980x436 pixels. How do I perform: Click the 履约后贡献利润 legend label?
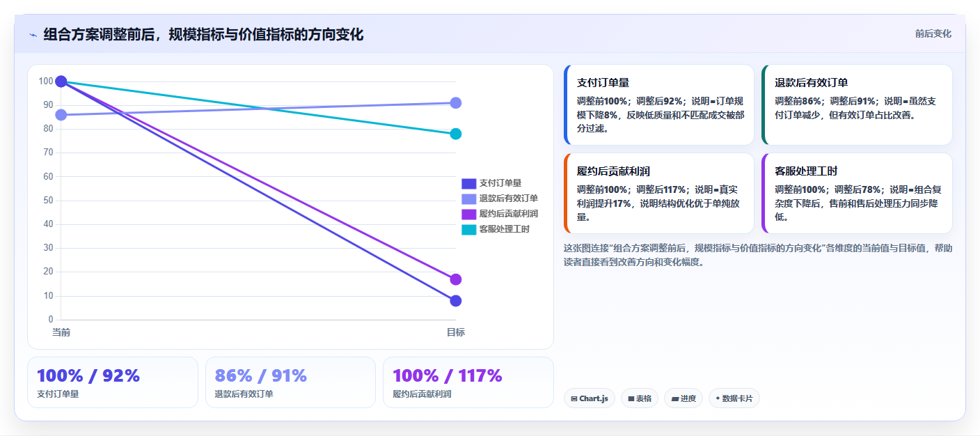click(x=508, y=214)
